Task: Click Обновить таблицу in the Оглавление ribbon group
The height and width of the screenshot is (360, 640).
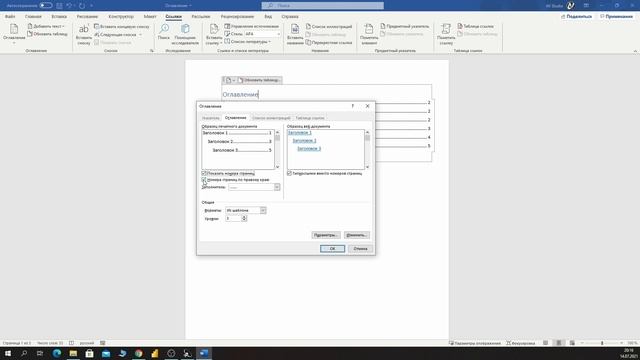Action: point(47,34)
